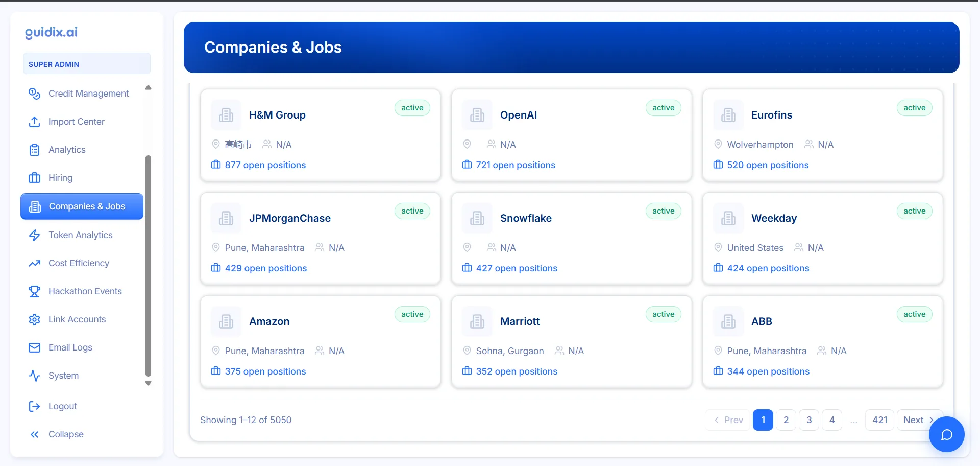Open the 427 open positions link for Snowflake
Viewport: 980px width, 466px height.
pos(517,268)
